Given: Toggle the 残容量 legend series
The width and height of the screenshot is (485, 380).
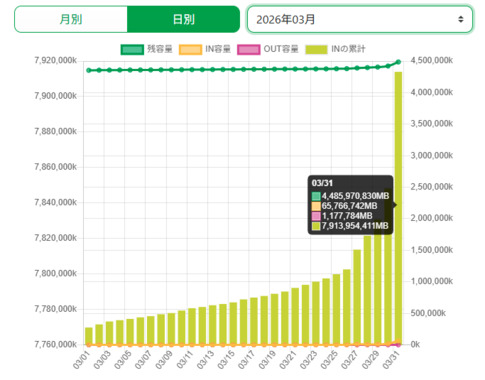Looking at the screenshot, I should tap(147, 49).
